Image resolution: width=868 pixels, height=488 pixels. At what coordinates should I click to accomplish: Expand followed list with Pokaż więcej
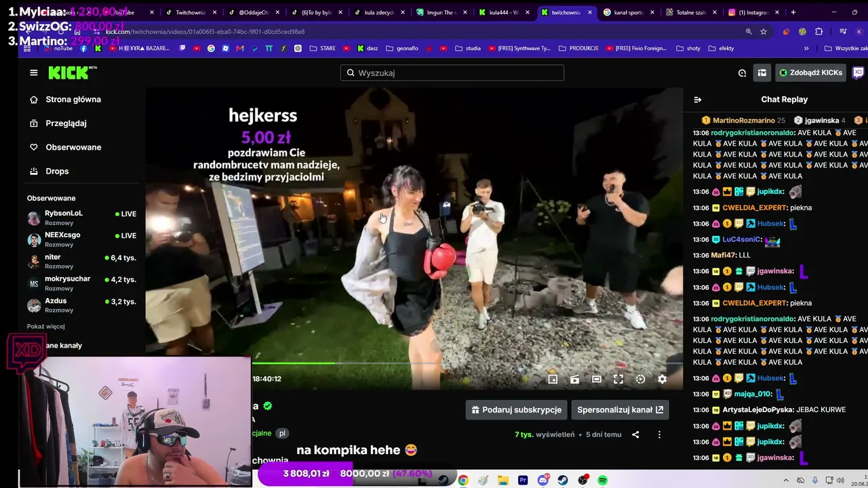click(46, 326)
